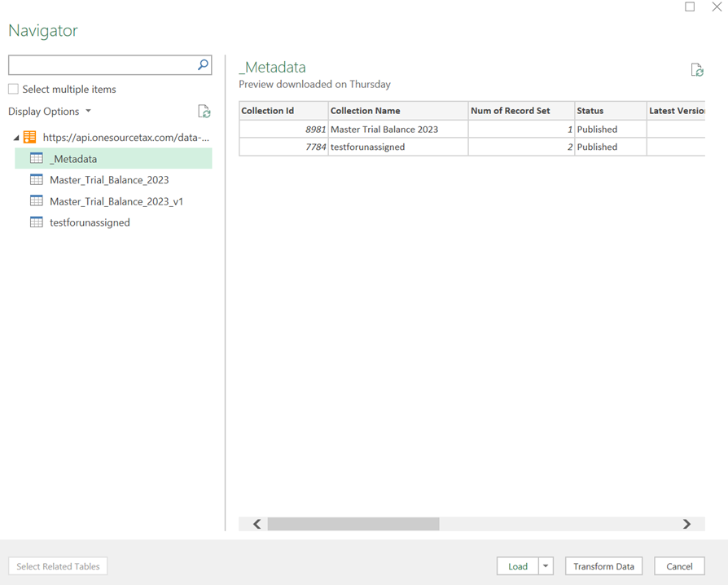Click the refresh icon beside Display Options

click(204, 112)
